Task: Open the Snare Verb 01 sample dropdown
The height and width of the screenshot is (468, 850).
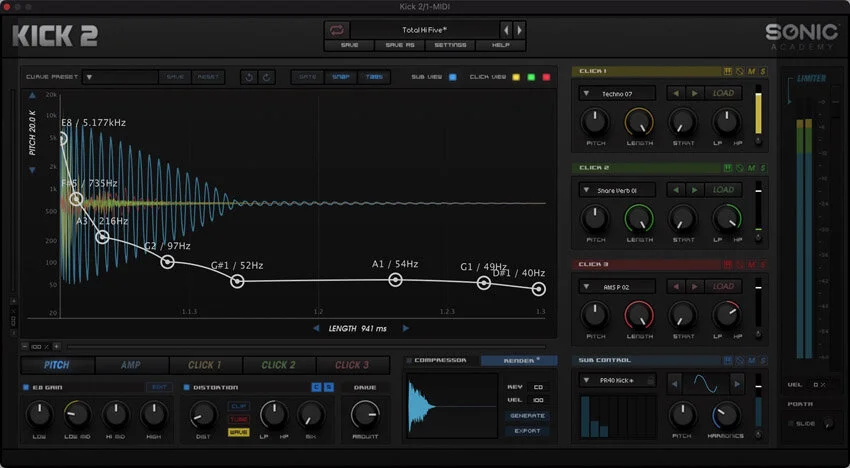Action: pyautogui.click(x=617, y=190)
